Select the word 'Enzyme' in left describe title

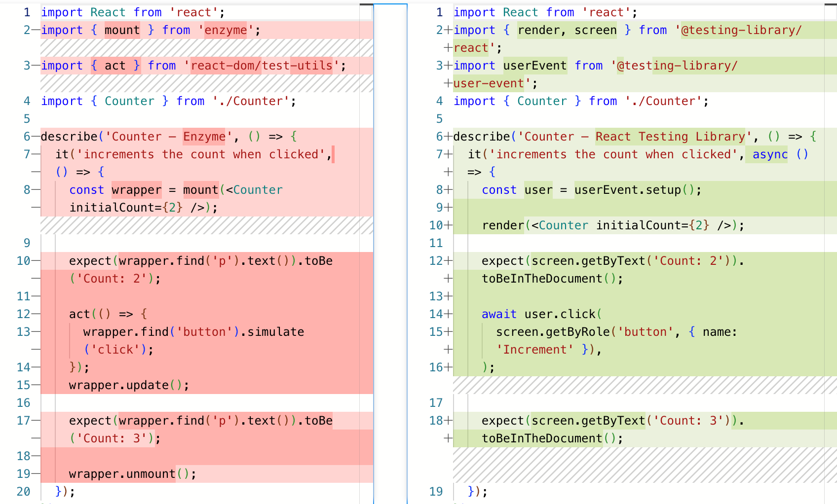point(204,137)
